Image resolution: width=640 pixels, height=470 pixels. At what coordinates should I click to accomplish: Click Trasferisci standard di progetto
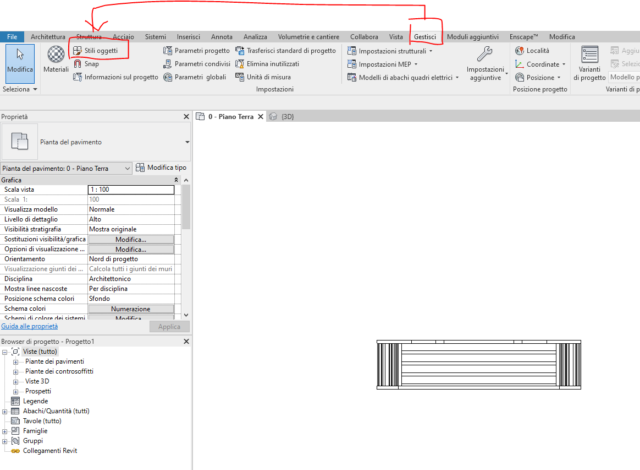tap(285, 51)
